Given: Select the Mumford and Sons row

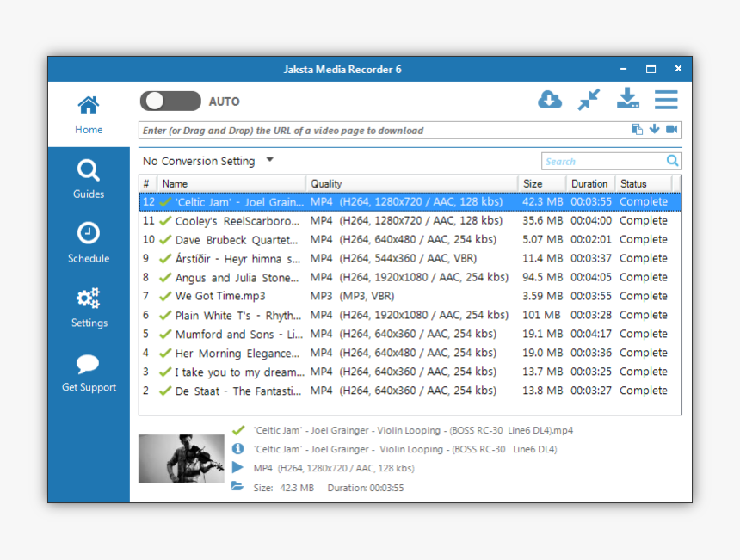Looking at the screenshot, I should pos(410,334).
